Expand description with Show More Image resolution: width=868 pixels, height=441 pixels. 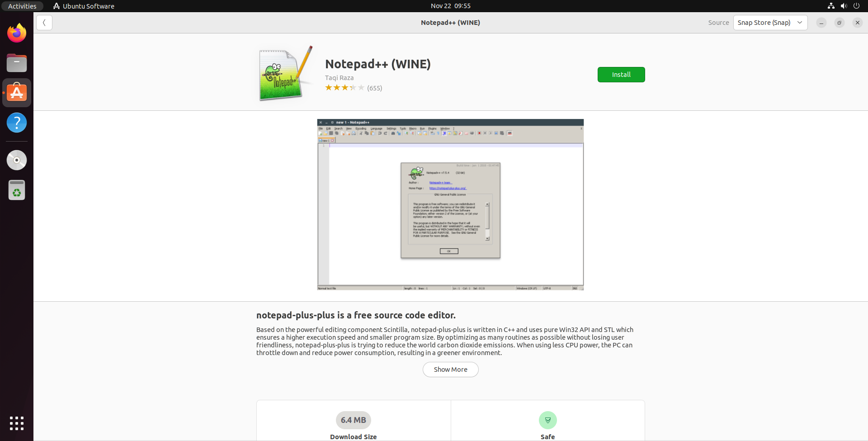[450, 370]
